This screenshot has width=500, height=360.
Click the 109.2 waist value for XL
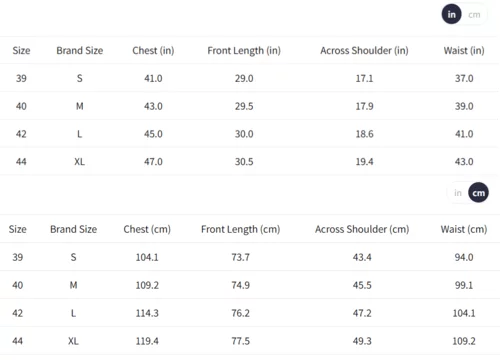464,341
